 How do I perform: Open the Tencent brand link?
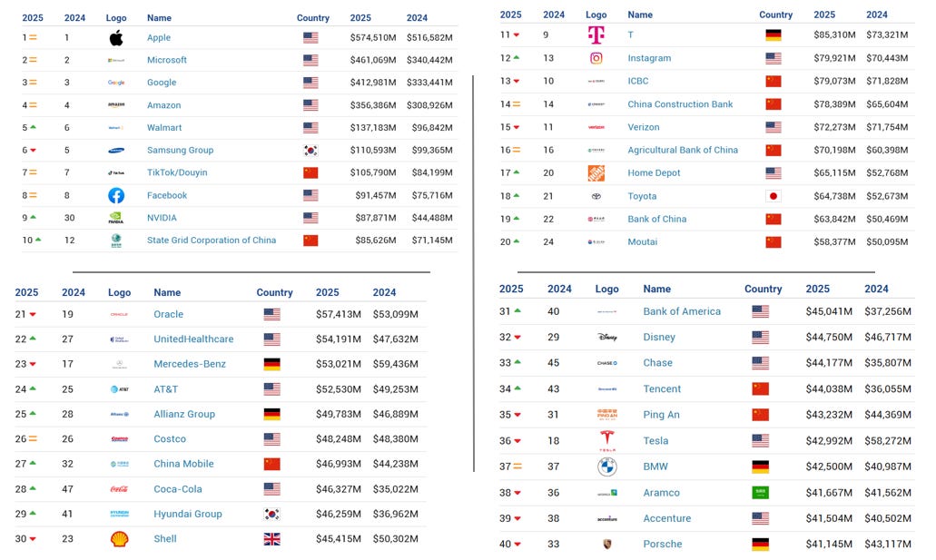[662, 388]
